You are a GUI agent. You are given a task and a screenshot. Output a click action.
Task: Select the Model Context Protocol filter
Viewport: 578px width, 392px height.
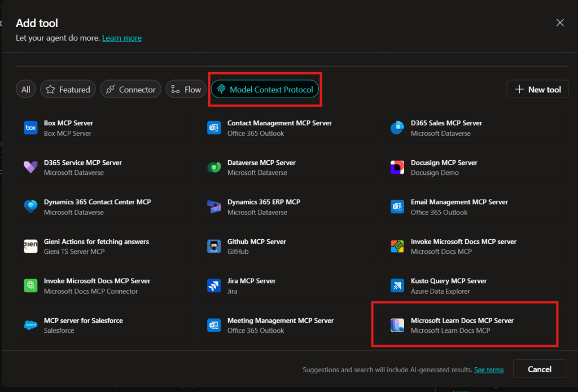tap(265, 89)
